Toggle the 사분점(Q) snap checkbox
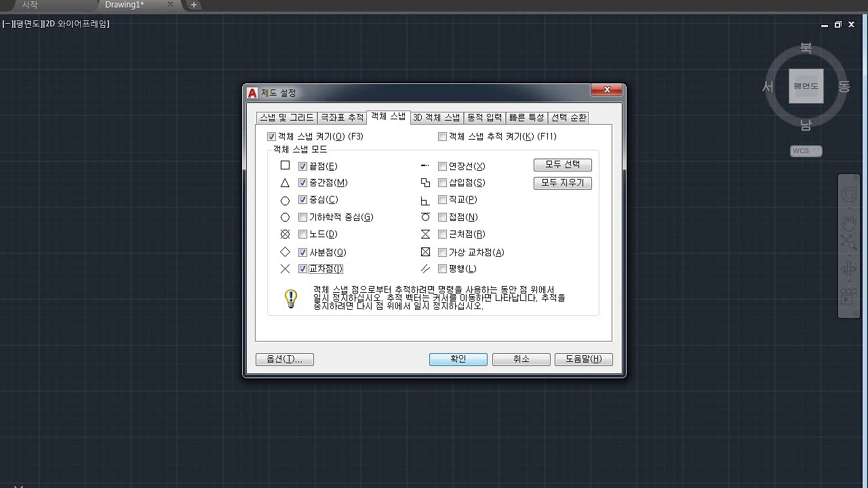The image size is (868, 488). click(x=303, y=253)
